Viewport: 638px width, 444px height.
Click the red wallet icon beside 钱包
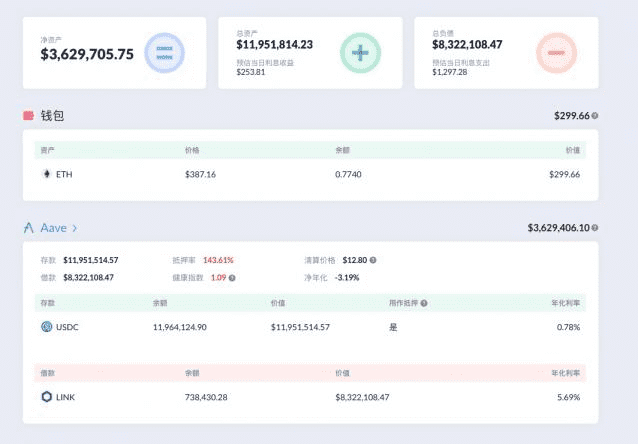point(28,116)
